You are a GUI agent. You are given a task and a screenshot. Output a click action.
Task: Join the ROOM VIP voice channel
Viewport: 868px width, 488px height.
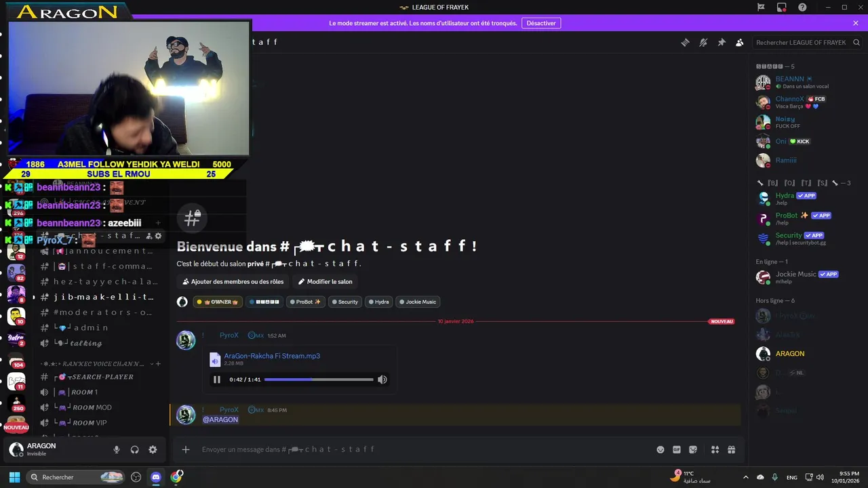pyautogui.click(x=100, y=423)
